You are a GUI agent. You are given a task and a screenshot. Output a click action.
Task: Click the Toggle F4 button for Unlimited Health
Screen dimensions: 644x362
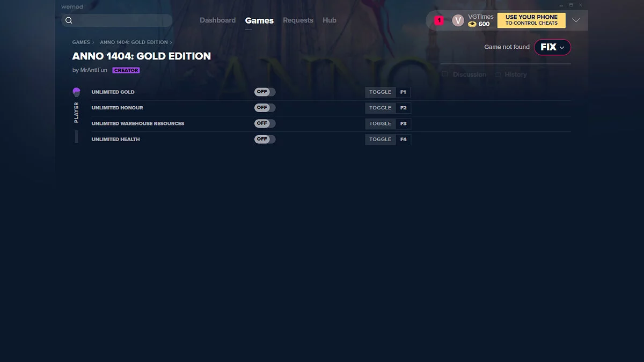tap(387, 139)
